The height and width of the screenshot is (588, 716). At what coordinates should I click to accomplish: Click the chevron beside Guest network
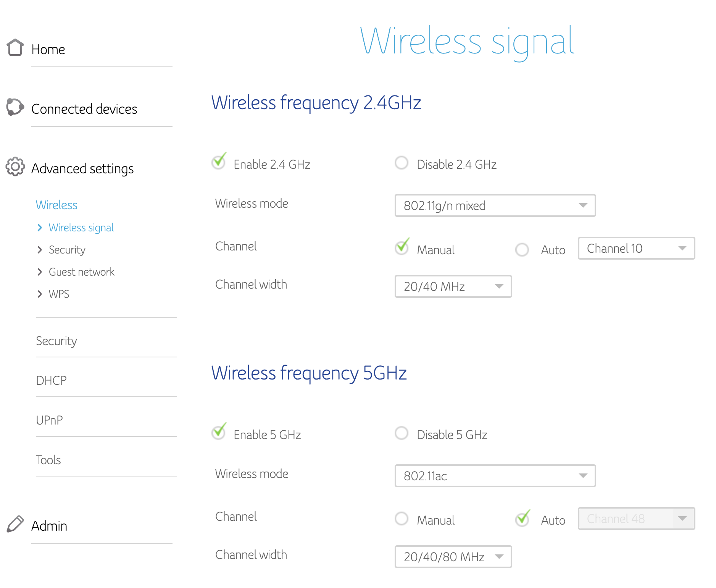click(40, 272)
